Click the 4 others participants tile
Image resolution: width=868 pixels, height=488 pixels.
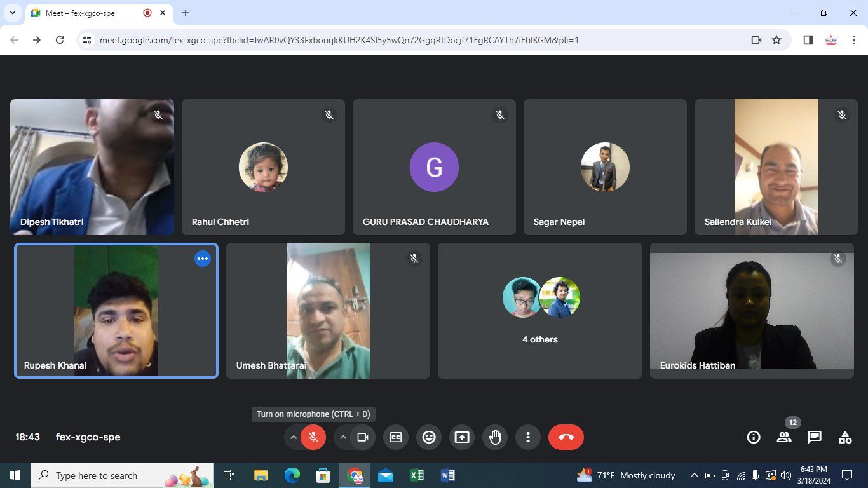click(x=540, y=311)
